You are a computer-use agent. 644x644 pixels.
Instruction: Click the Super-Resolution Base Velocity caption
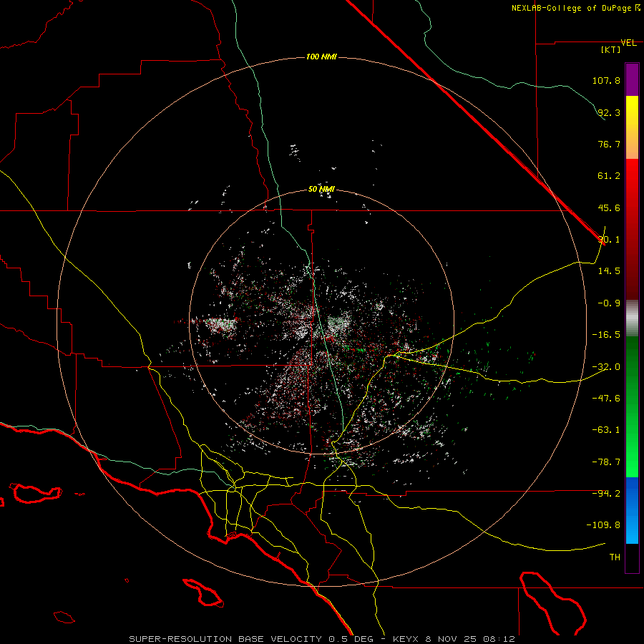click(322, 639)
